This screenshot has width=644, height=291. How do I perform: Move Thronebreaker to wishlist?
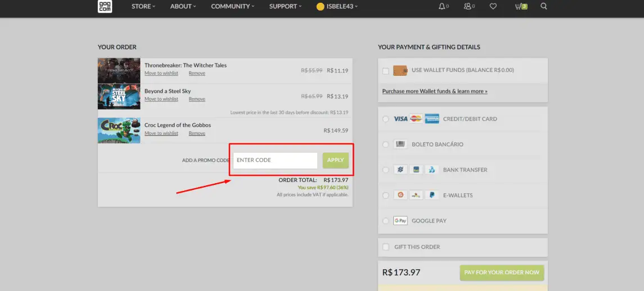pos(161,73)
